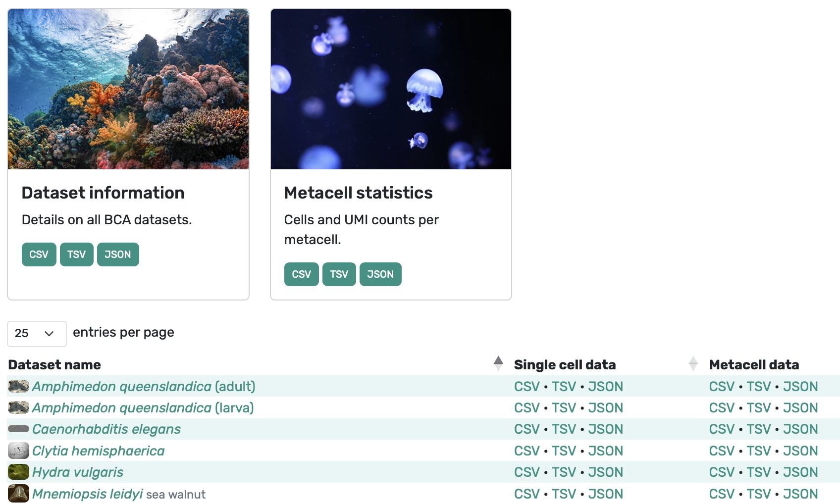Click the sort arrows beside Metacell data
The image size is (840, 504).
693,363
